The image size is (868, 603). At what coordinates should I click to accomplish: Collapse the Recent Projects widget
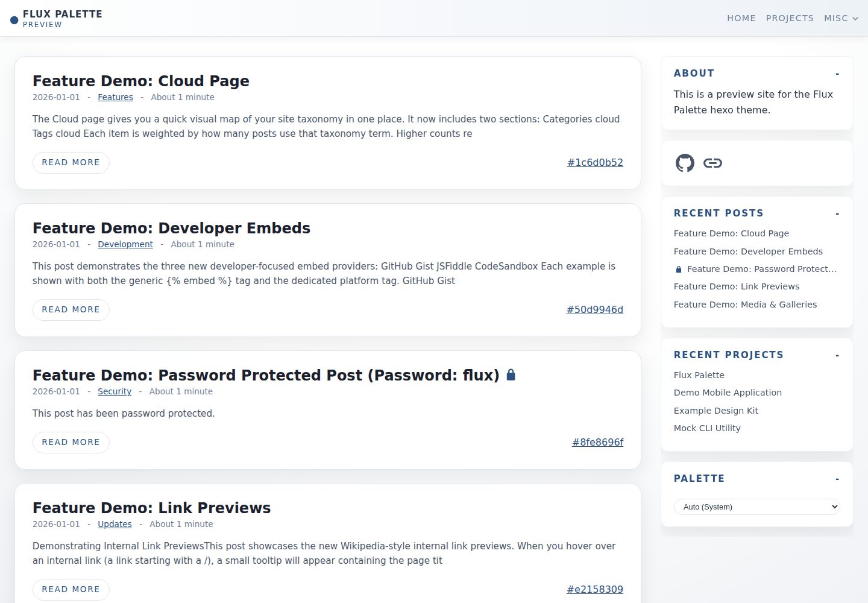[837, 355]
